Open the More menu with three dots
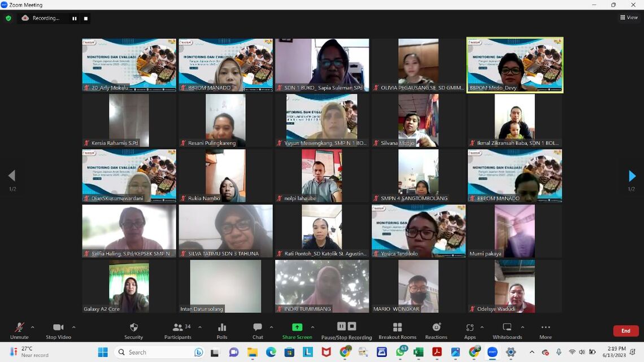The height and width of the screenshot is (362, 644). [545, 330]
